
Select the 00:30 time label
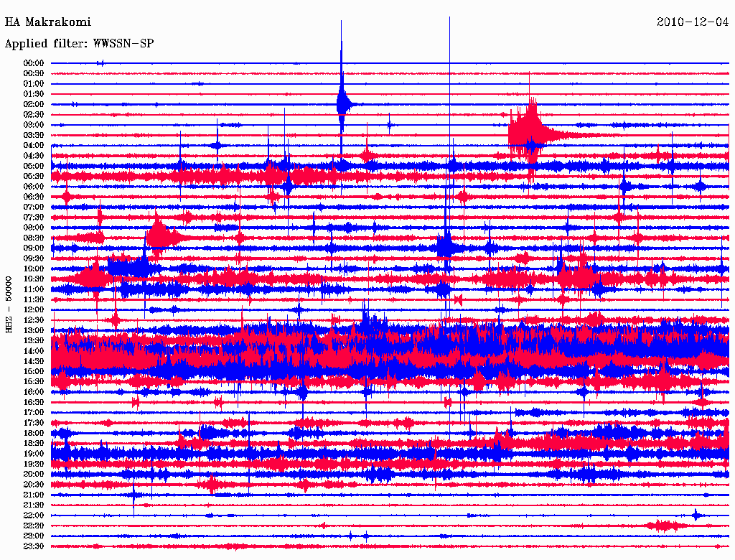pyautogui.click(x=34, y=73)
